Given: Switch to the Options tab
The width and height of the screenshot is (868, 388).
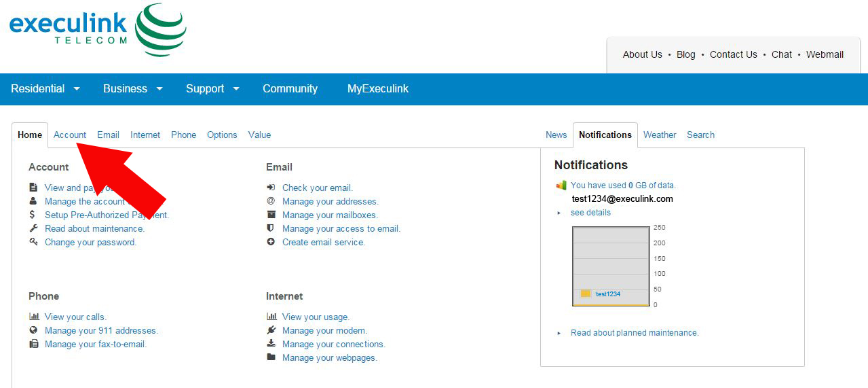Looking at the screenshot, I should coord(222,135).
